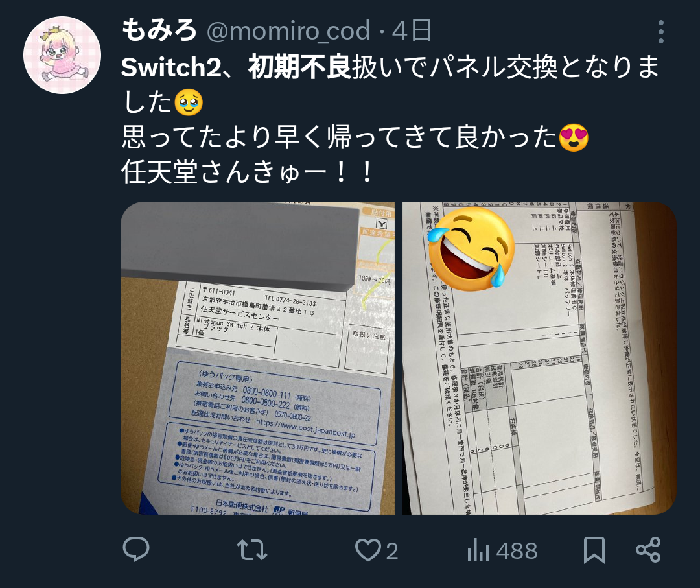
Task: View analytics bar chart icon showing 488
Action: pyautogui.click(x=478, y=550)
